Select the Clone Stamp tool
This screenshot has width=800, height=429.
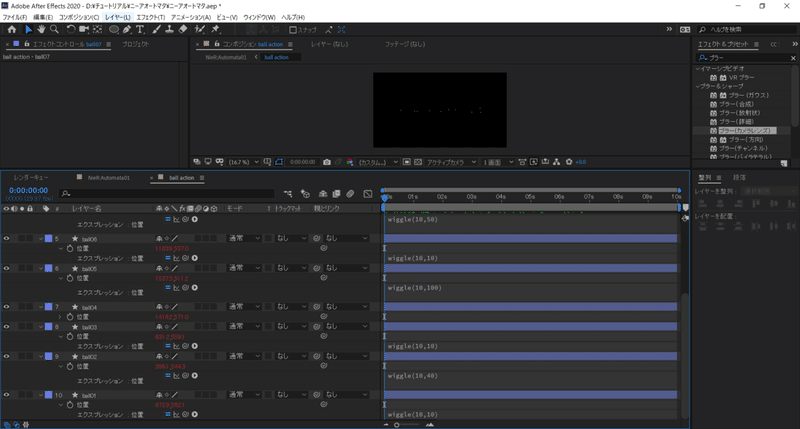coord(169,30)
